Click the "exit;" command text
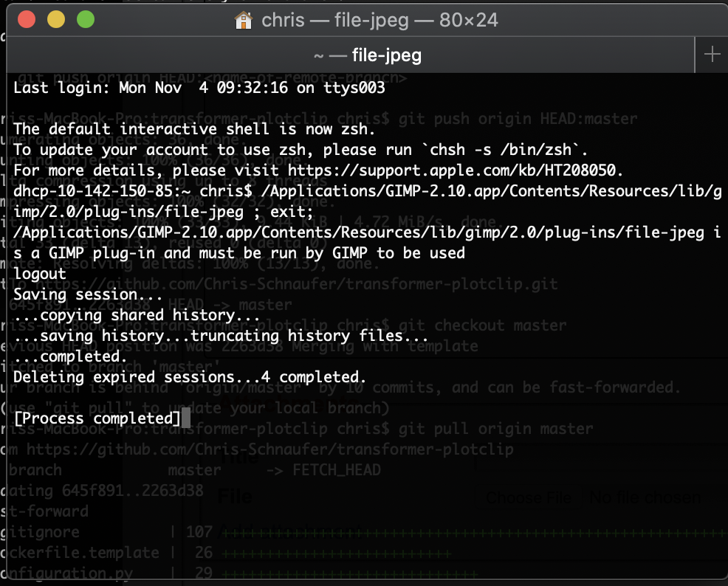This screenshot has width=728, height=586. point(292,212)
